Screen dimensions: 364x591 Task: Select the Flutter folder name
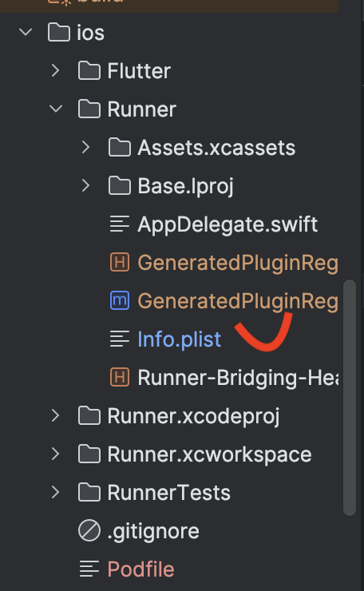pyautogui.click(x=139, y=71)
